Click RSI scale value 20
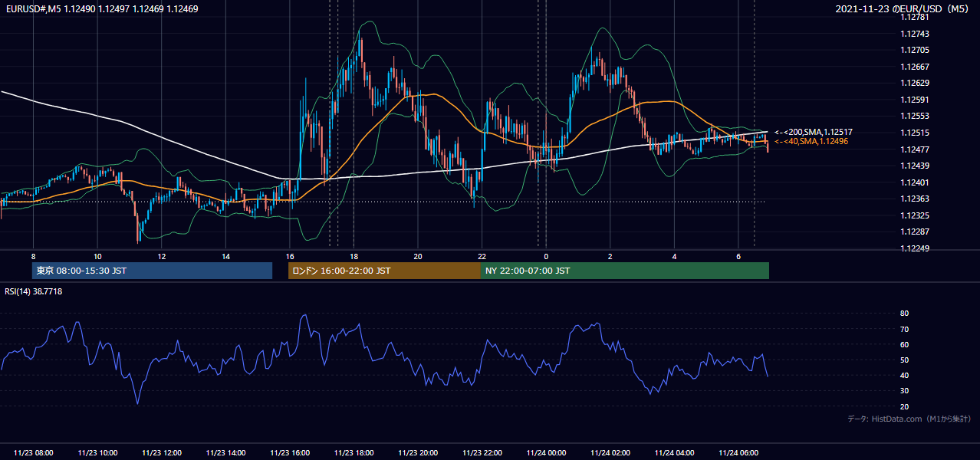Screen dimensions: 980x460 coord(904,406)
